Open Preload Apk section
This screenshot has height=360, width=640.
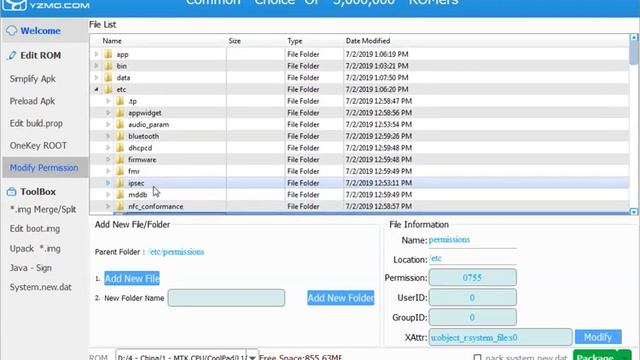tap(32, 101)
